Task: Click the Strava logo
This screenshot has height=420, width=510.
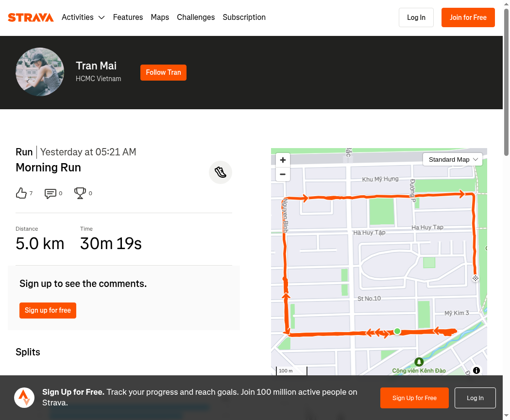Action: 31,17
